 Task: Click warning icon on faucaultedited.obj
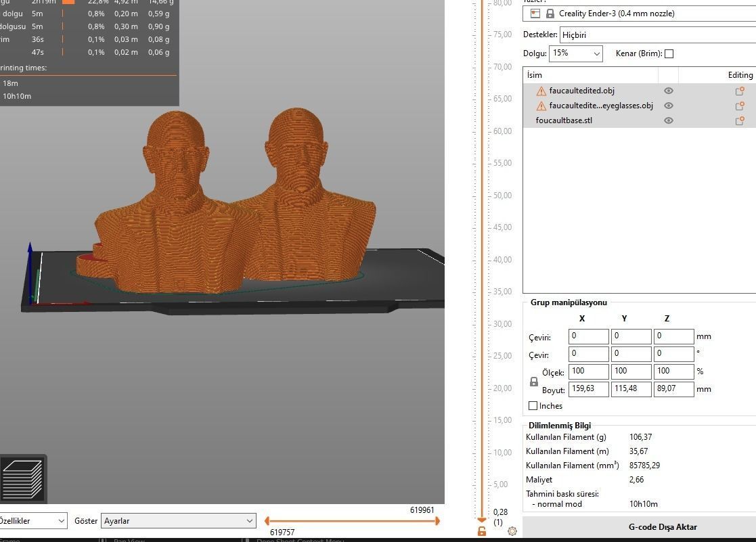pos(541,91)
